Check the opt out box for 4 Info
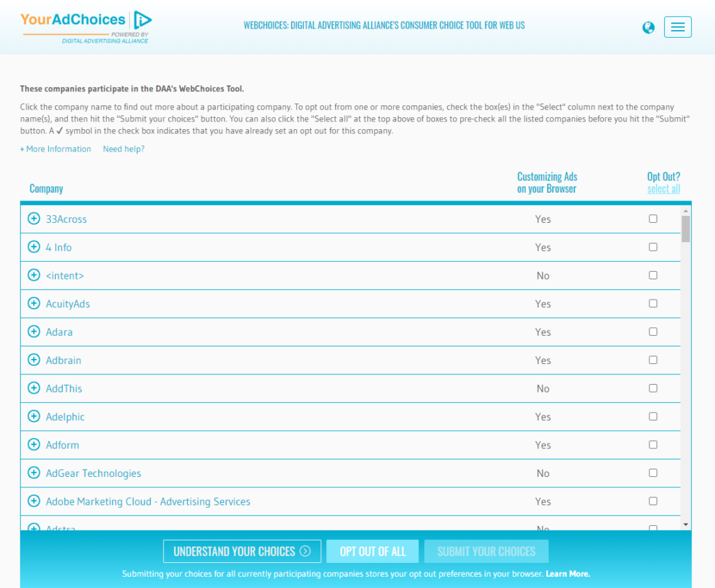715x588 pixels. (653, 247)
